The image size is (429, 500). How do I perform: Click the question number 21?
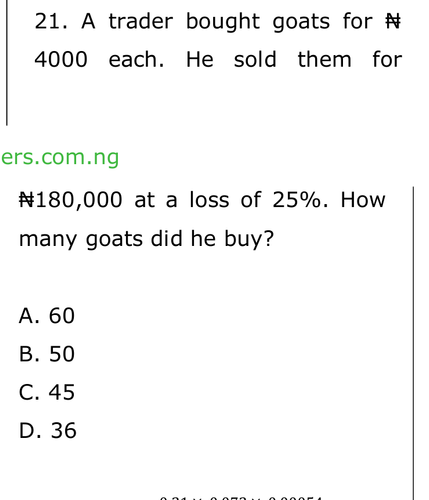tap(51, 22)
